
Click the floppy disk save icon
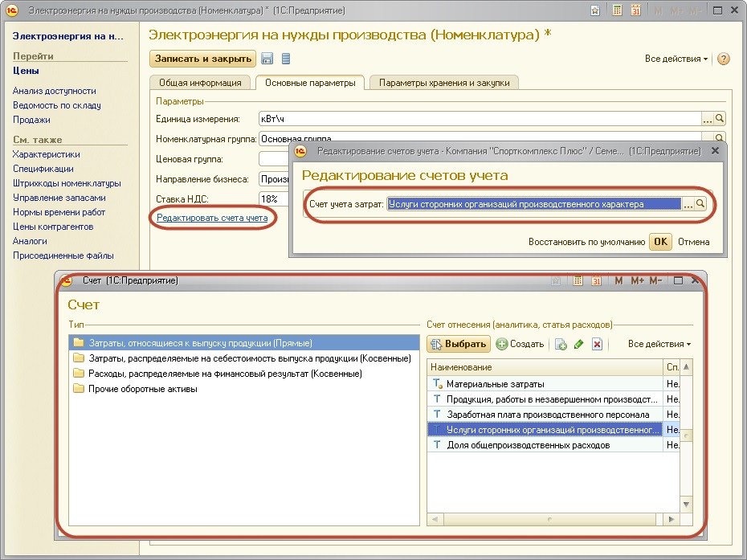267,59
